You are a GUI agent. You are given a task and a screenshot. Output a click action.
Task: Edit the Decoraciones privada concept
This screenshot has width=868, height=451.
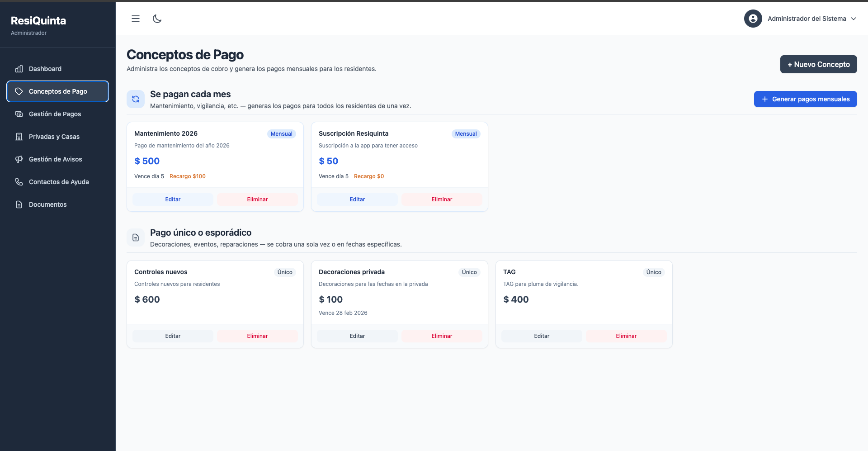click(357, 336)
